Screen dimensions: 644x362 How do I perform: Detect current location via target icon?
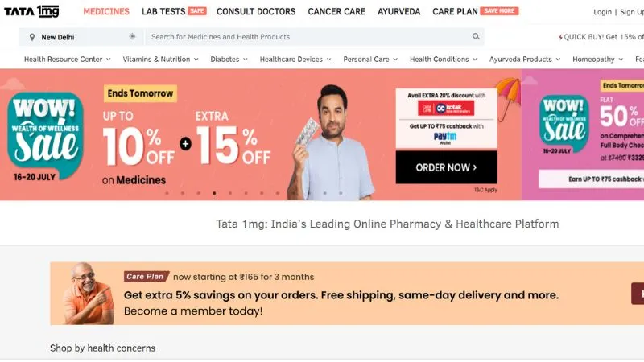pyautogui.click(x=132, y=36)
